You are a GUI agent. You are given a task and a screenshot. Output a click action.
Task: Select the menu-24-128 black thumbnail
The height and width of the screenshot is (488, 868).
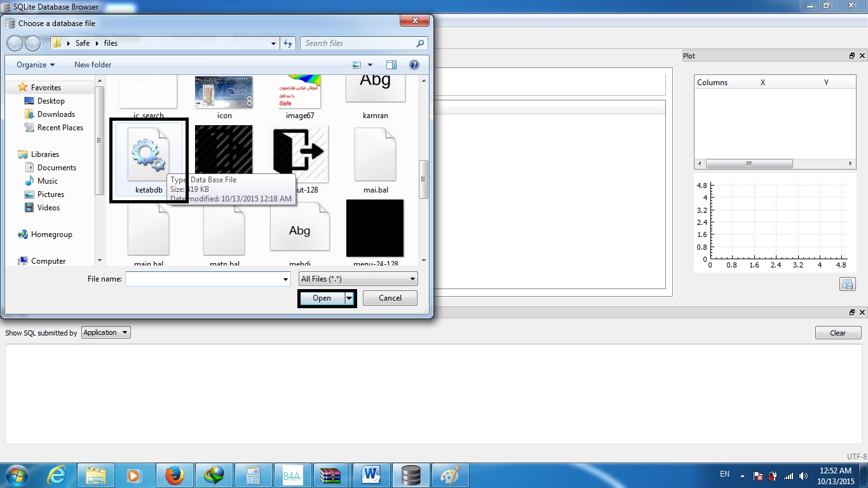375,234
